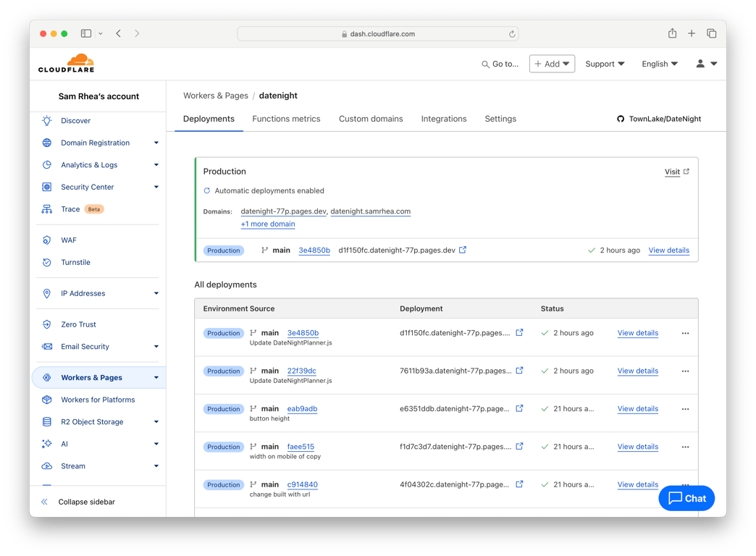Open TownLake/DateNight GitHub repository link
The height and width of the screenshot is (556, 756).
click(x=659, y=119)
